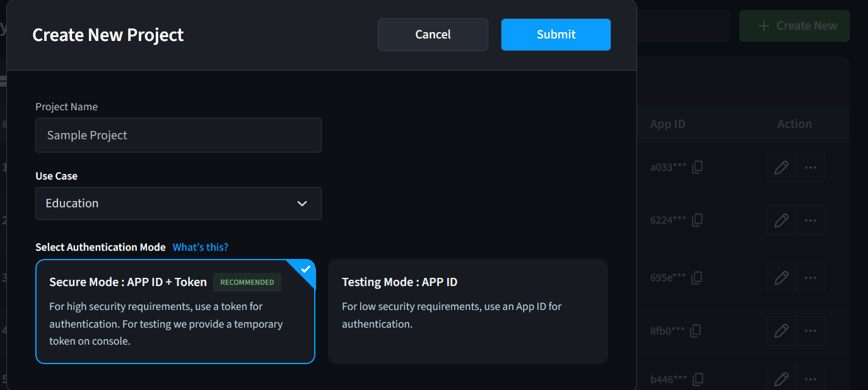The height and width of the screenshot is (390, 868).
Task: Click the Action column header
Action: (x=794, y=124)
